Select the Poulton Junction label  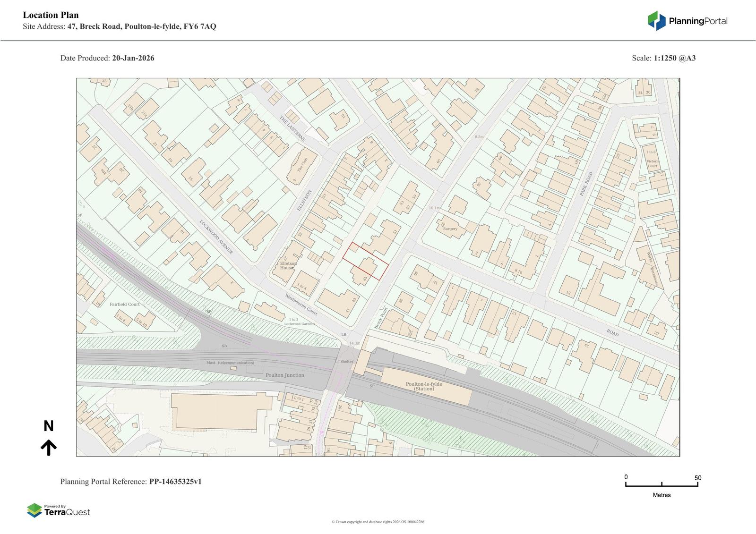click(285, 375)
